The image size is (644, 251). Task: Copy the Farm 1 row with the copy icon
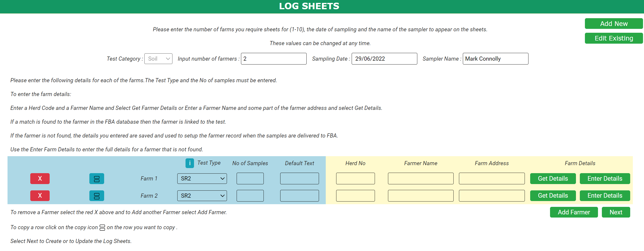(96, 178)
